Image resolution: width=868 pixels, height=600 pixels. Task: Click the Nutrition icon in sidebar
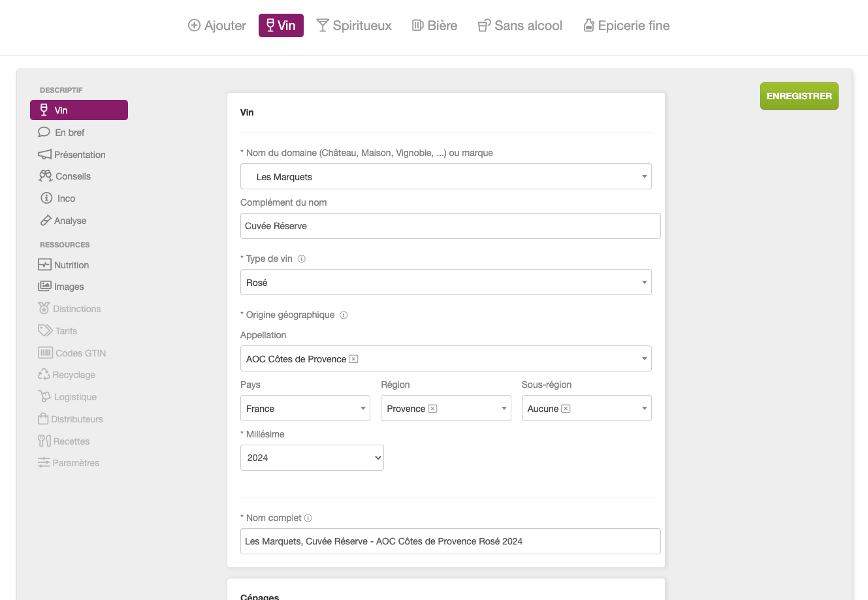click(x=44, y=265)
